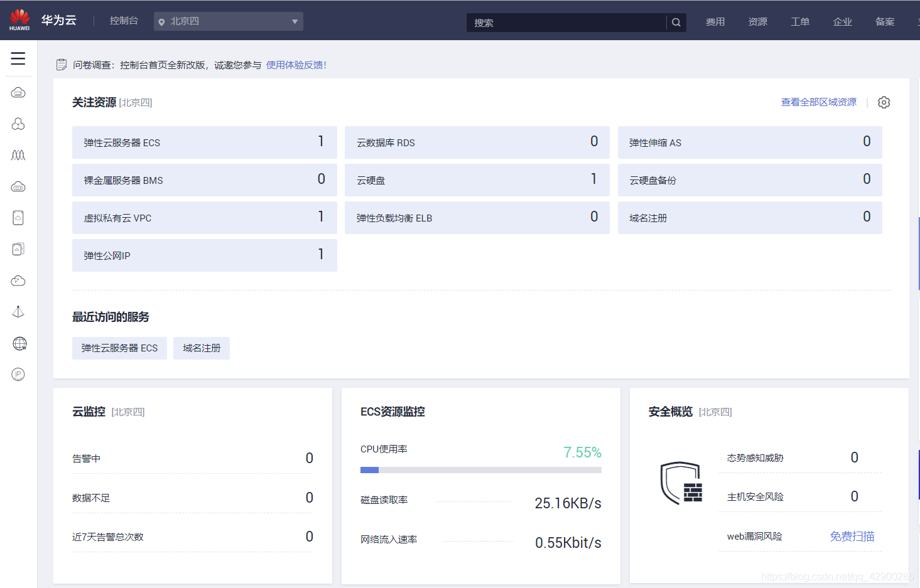Screen dimensions: 920x588
Task: Open 域名注册 resource card
Action: (750, 218)
